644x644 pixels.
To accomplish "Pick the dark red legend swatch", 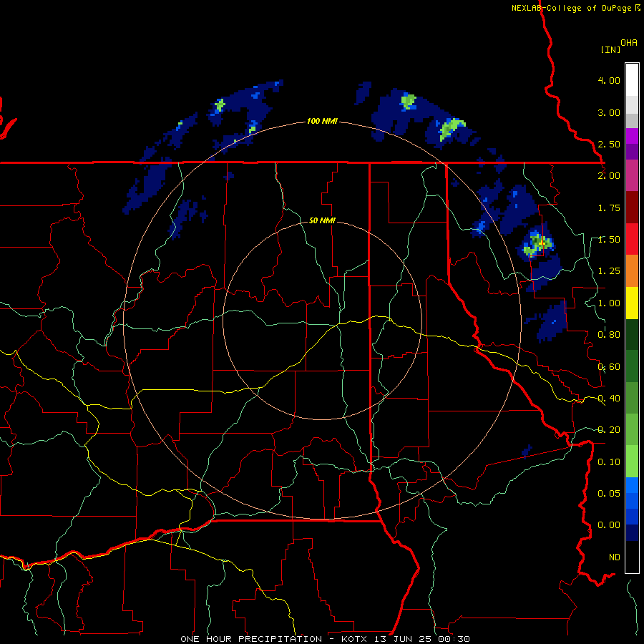I will 632,208.
